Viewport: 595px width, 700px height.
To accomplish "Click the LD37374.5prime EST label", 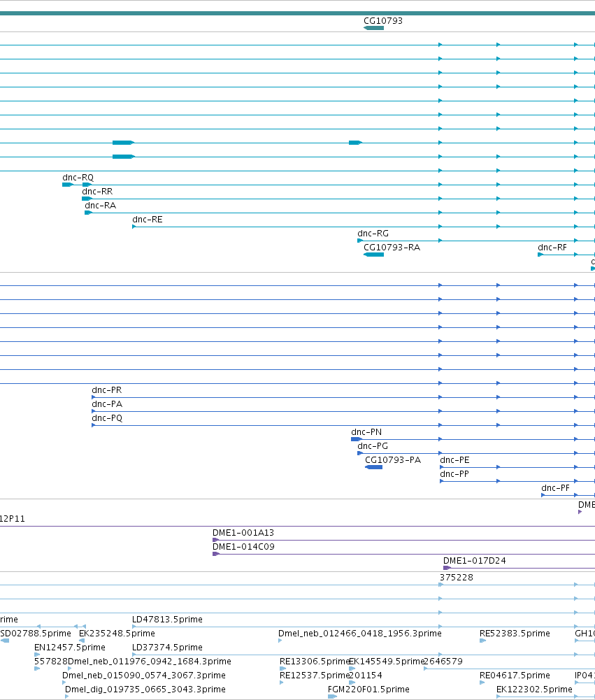I will 167,648.
